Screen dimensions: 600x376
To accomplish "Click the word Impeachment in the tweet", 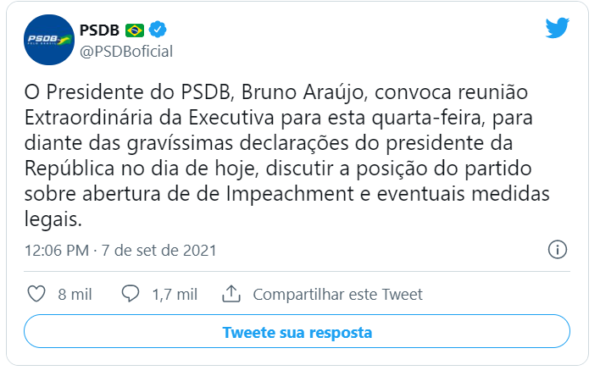I will [290, 194].
